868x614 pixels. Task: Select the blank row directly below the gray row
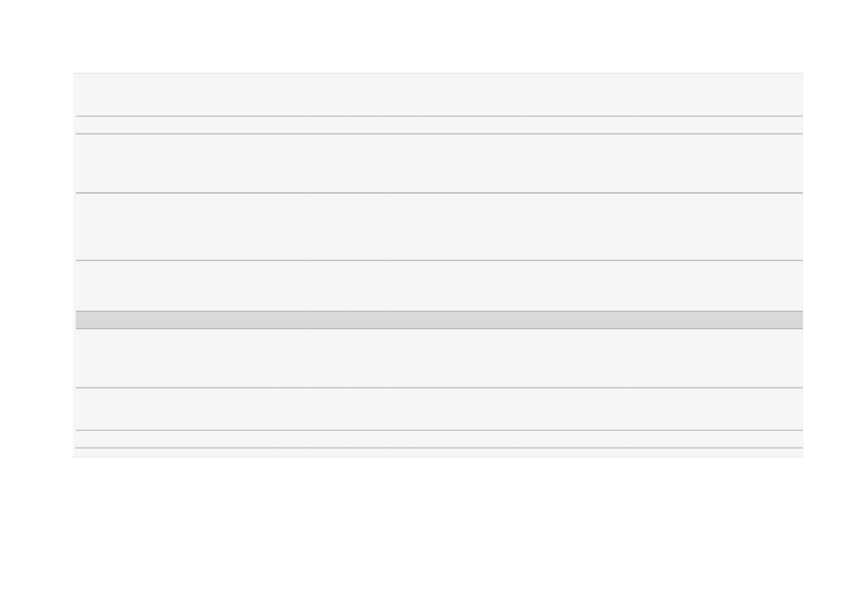pos(439,359)
